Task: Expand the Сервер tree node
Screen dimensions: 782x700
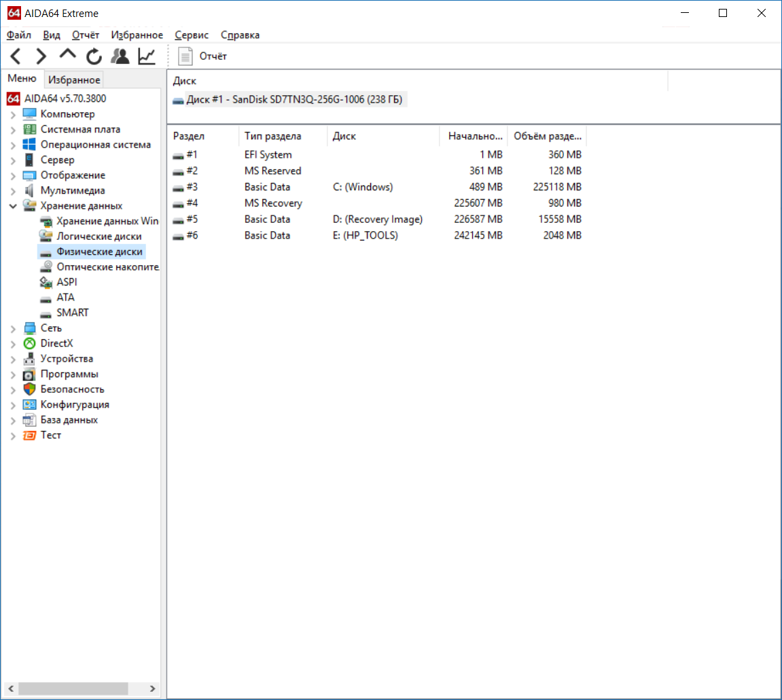Action: click(x=13, y=160)
